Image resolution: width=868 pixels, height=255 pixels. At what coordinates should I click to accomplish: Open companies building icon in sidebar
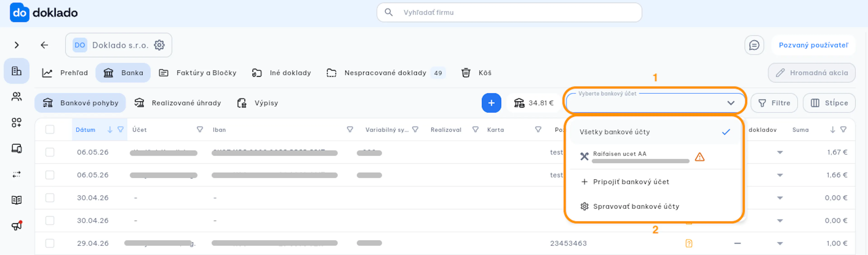17,71
